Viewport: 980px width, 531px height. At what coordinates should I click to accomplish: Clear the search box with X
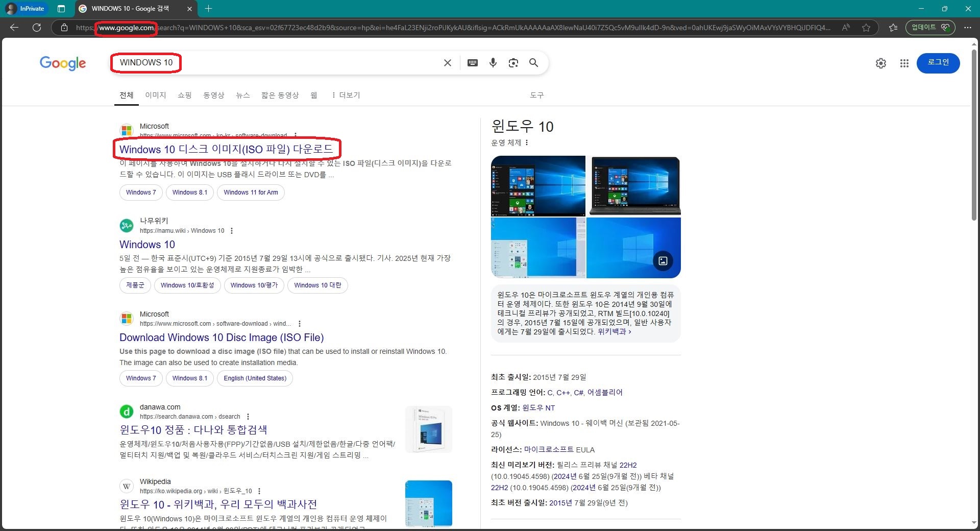[x=448, y=63]
